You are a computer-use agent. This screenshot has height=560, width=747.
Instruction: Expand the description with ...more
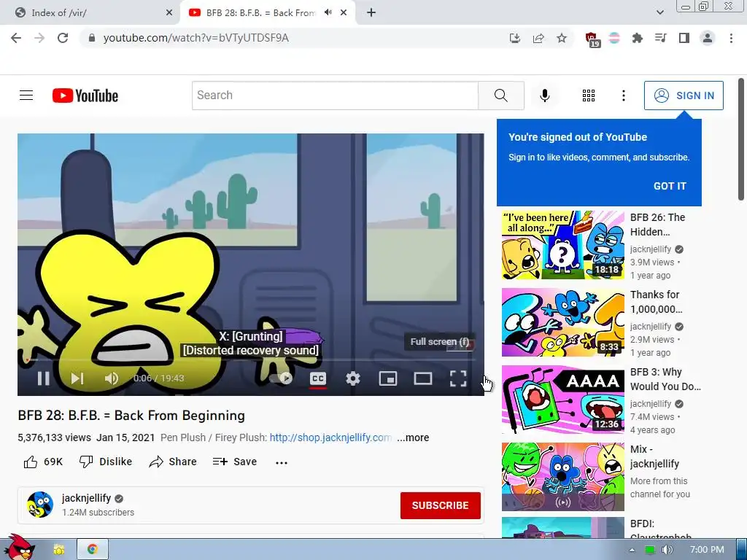413,437
